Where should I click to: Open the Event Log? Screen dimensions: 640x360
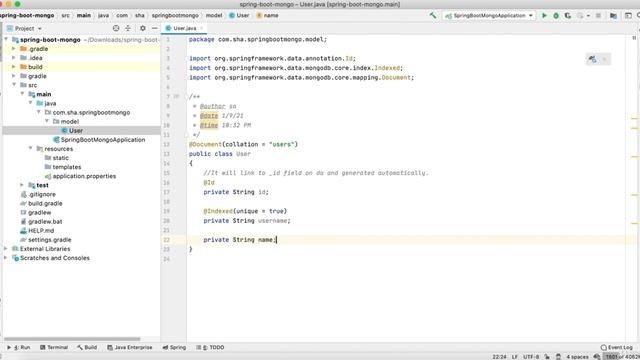coord(616,347)
